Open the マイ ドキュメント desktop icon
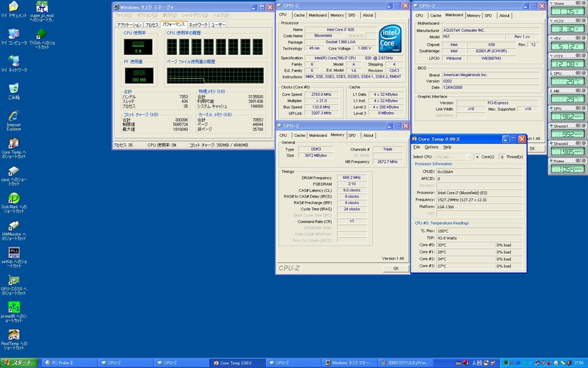 click(x=14, y=9)
